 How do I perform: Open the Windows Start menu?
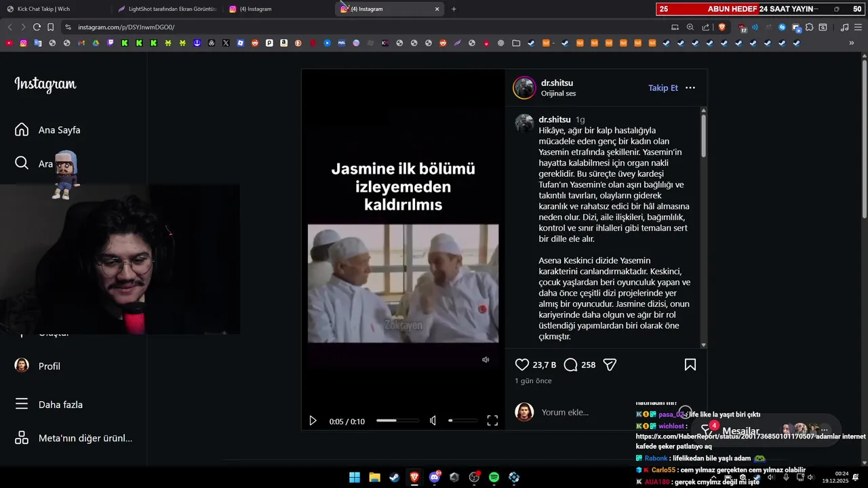tap(355, 477)
